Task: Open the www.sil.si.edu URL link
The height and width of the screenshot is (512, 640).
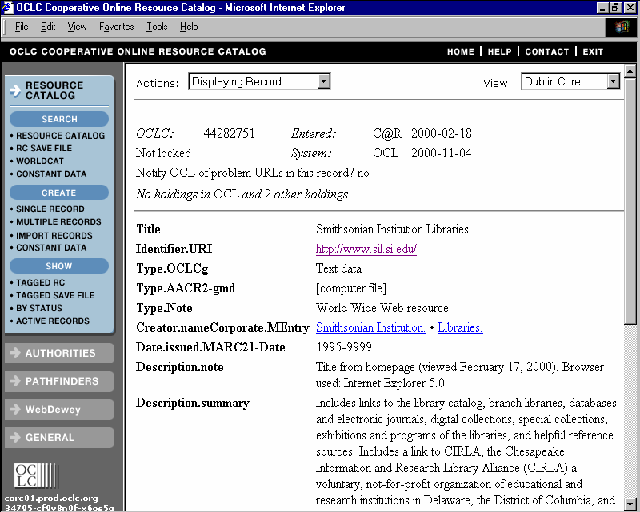Action: tap(366, 248)
